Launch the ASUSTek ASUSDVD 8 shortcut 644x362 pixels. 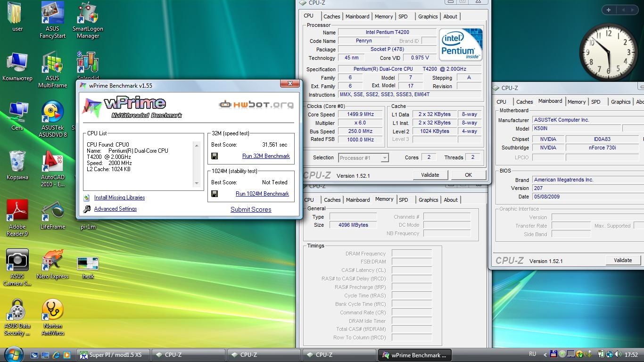click(52, 119)
